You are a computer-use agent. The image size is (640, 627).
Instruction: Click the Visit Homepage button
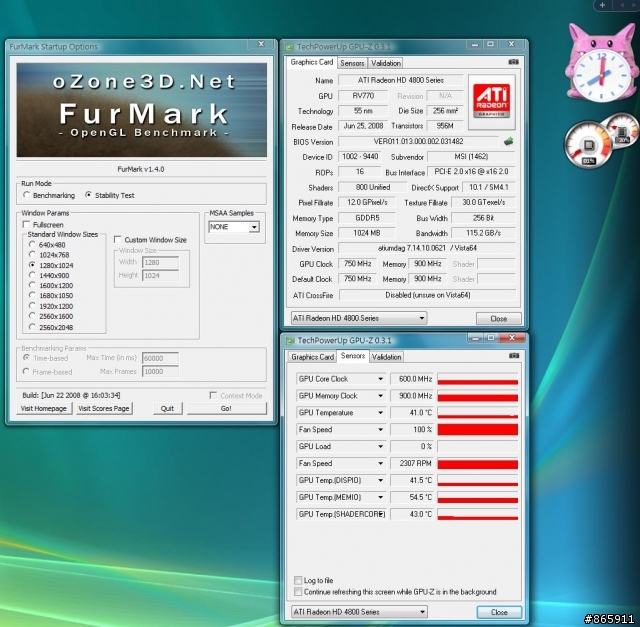44,408
